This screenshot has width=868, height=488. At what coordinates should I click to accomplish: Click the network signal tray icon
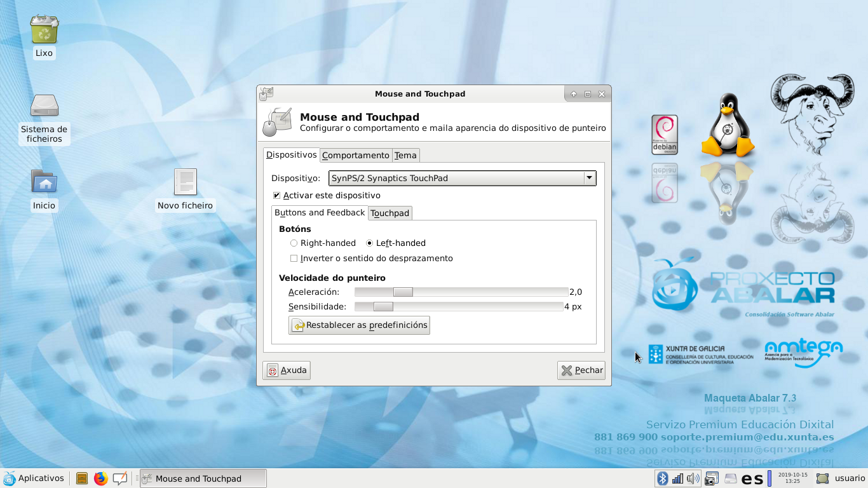pos(677,478)
